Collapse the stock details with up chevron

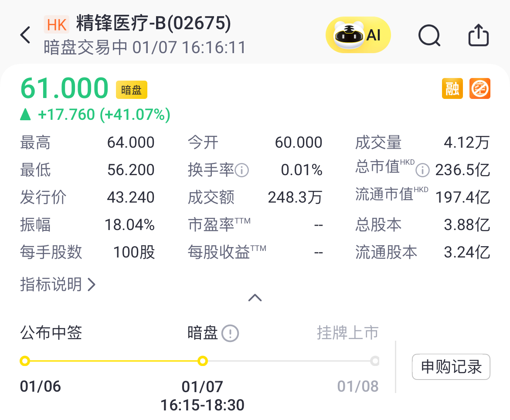click(x=255, y=298)
